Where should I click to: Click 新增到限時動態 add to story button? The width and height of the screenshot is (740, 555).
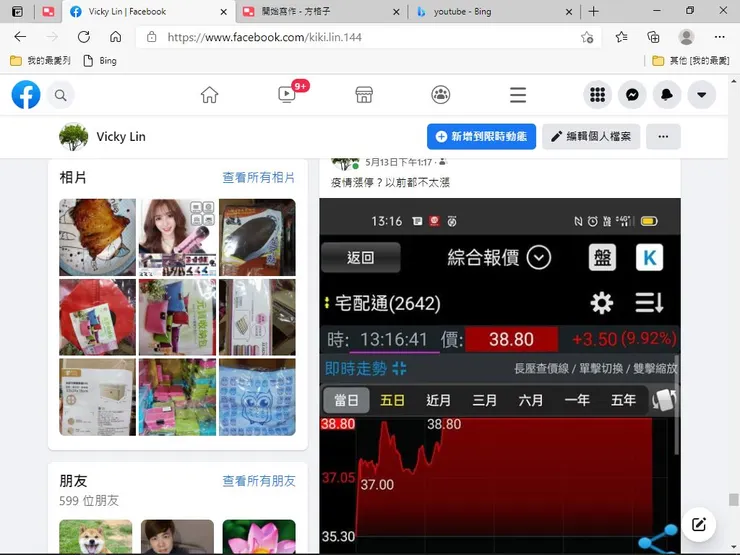(481, 136)
